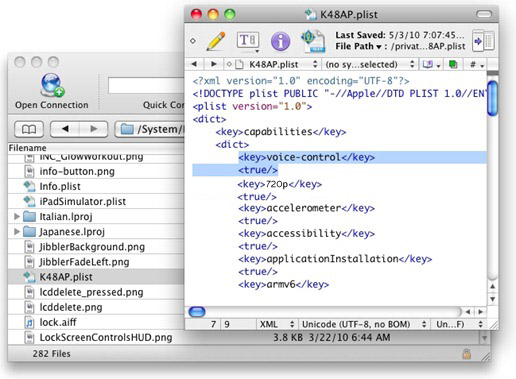The height and width of the screenshot is (379, 516).
Task: Open the XML language dropdown
Action: point(276,324)
